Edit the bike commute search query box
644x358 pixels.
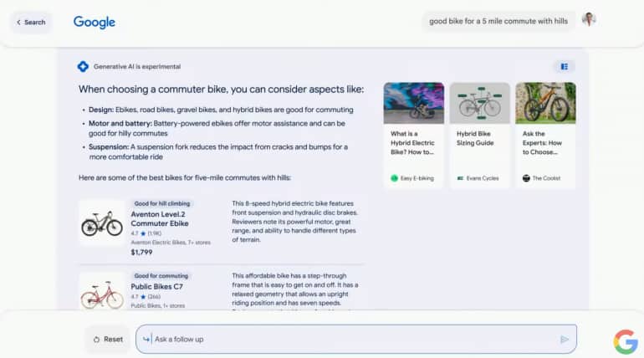tap(498, 21)
